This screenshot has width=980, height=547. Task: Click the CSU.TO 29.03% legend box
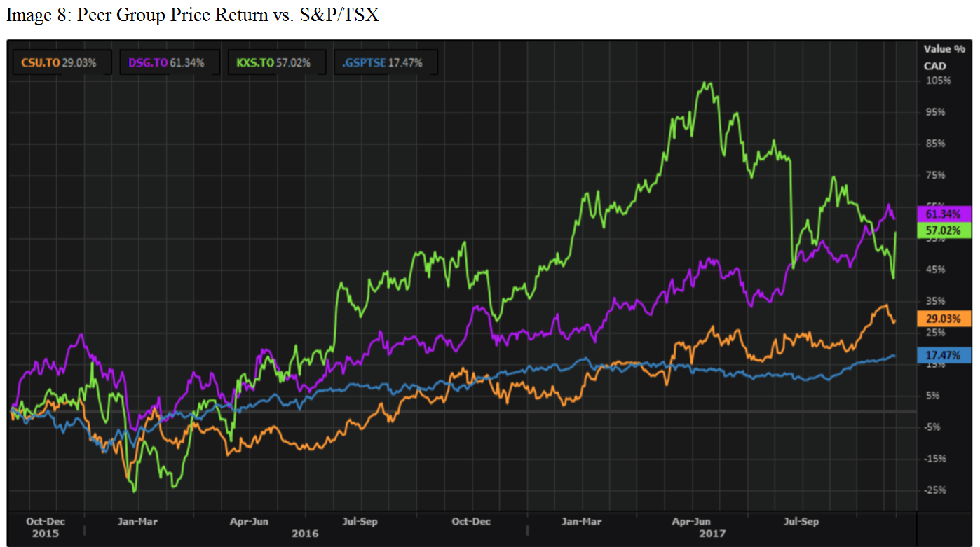[x=62, y=62]
